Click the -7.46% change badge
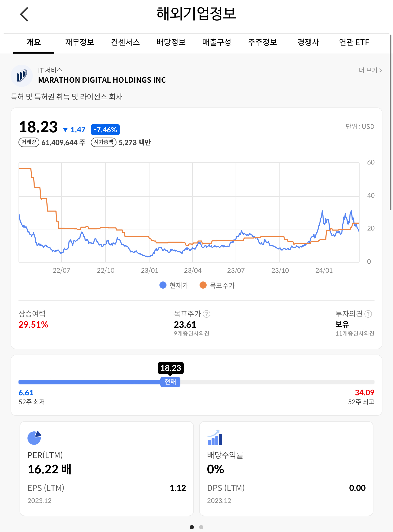This screenshot has height=532, width=393. tap(105, 130)
